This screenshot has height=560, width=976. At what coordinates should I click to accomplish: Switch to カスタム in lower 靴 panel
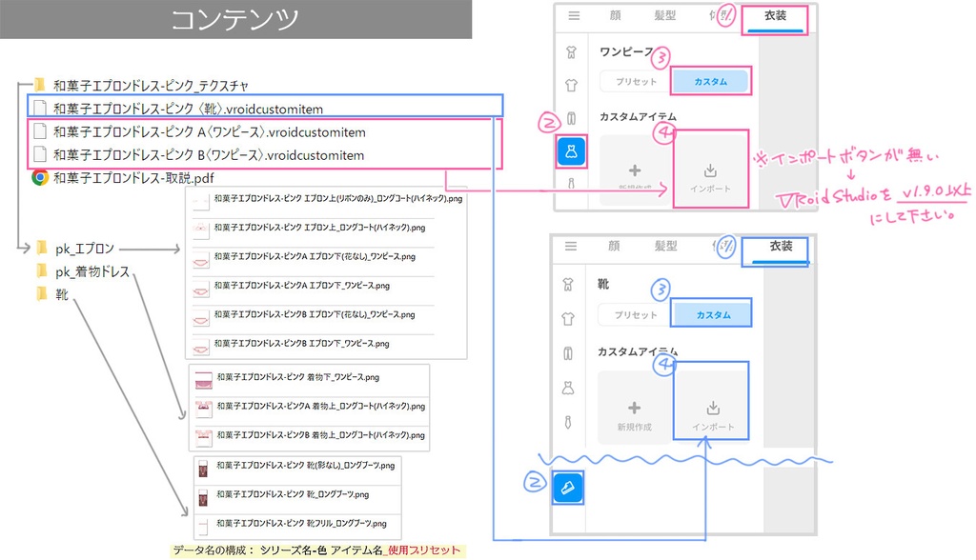point(713,315)
